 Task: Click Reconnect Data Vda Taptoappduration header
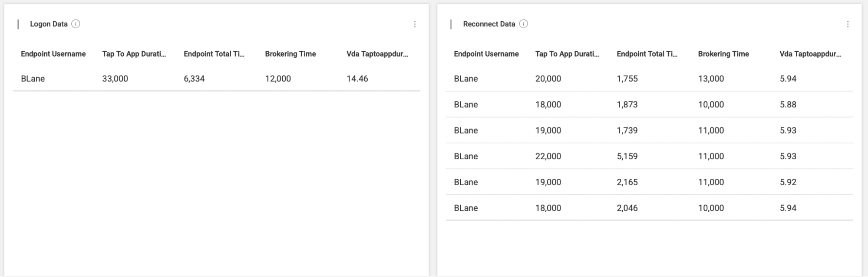(x=810, y=54)
